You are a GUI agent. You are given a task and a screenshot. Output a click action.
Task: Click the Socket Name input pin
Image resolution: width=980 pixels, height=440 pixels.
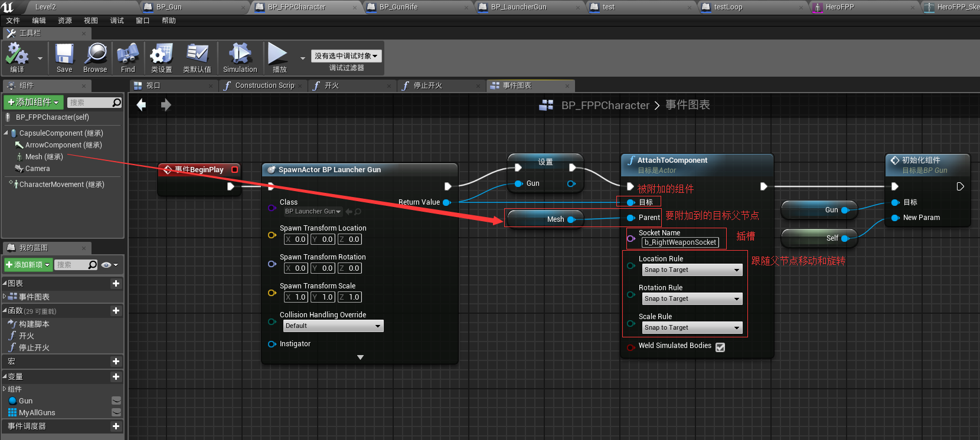pos(631,238)
